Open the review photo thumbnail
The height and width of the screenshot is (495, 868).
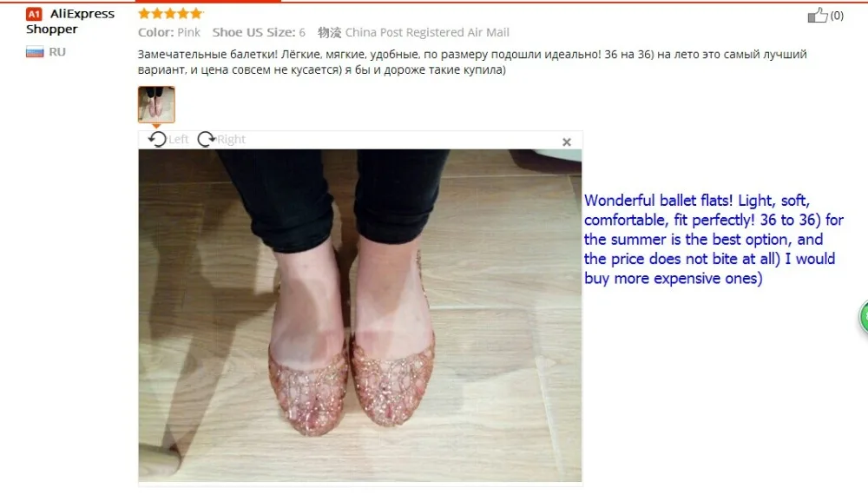click(x=156, y=104)
